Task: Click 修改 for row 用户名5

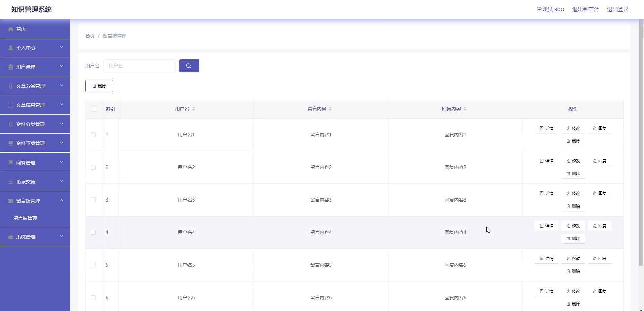Action: (x=573, y=259)
